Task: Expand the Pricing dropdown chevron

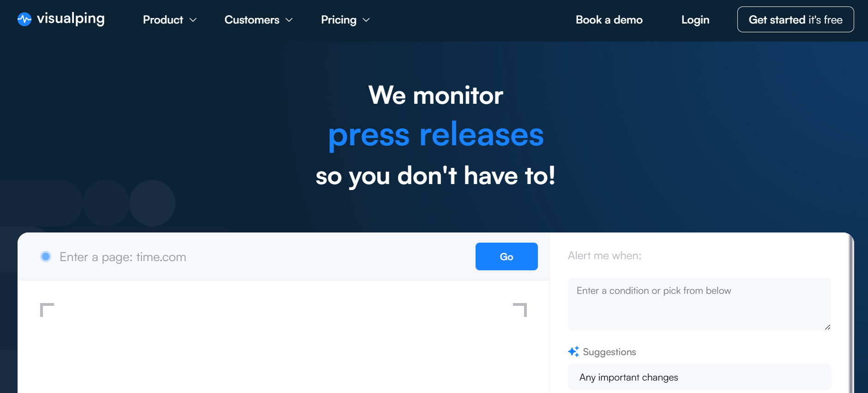Action: [367, 20]
